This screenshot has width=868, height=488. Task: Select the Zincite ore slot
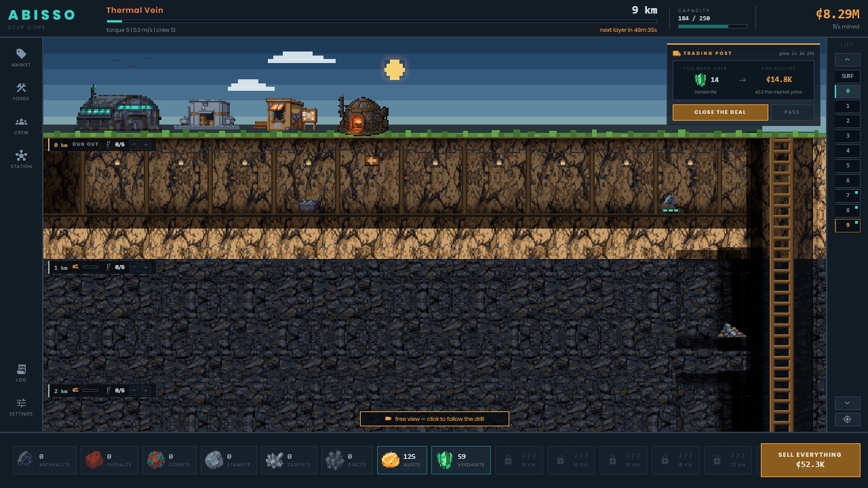click(x=347, y=460)
